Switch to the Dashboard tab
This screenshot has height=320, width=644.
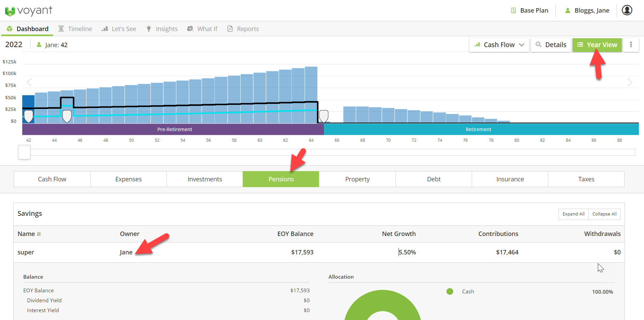click(27, 29)
